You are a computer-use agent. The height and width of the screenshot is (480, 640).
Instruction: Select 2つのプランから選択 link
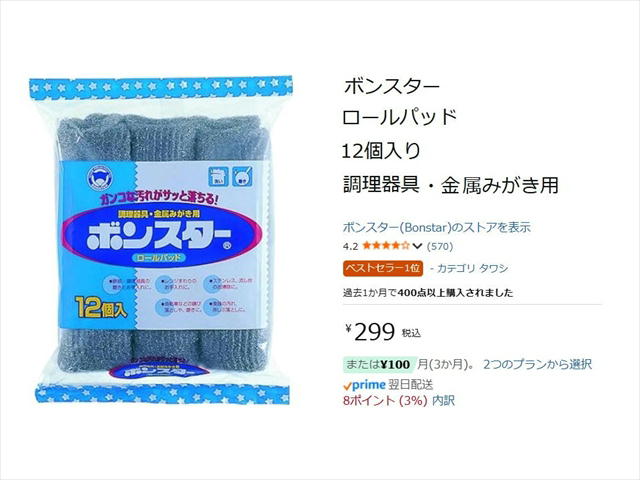click(538, 364)
